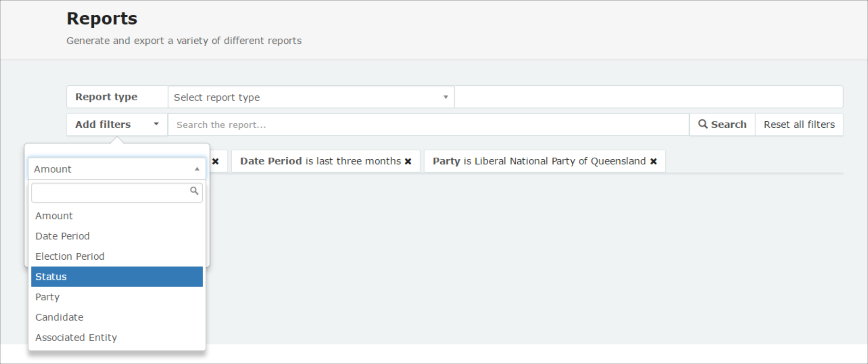Click the 'Party is Liberal National Party of Queensland' text

point(539,161)
